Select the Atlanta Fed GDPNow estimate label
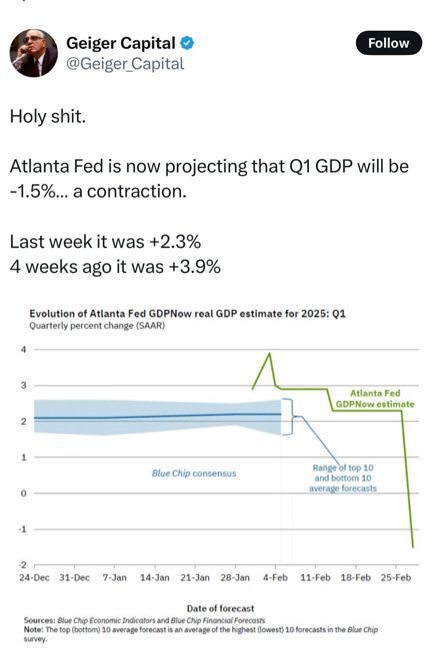 (375, 399)
